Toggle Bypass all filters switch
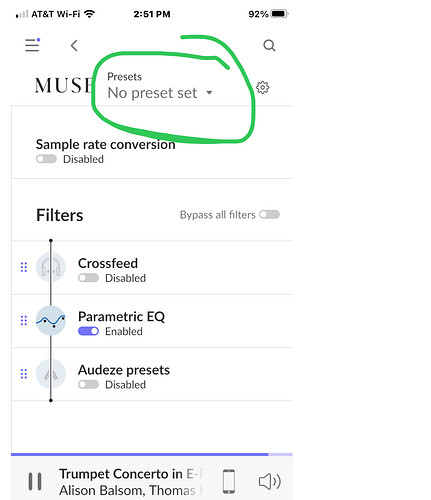431x500 pixels. pyautogui.click(x=269, y=214)
